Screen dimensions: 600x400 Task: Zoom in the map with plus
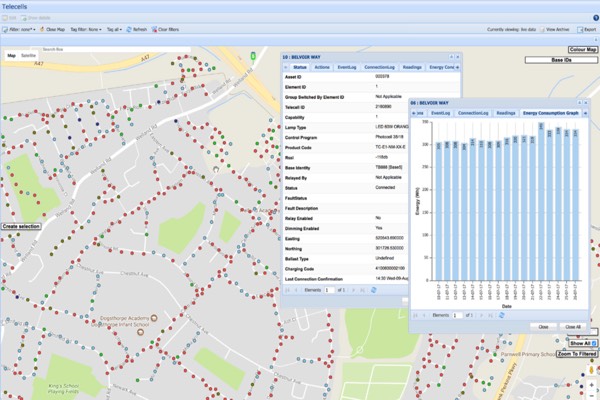592,385
